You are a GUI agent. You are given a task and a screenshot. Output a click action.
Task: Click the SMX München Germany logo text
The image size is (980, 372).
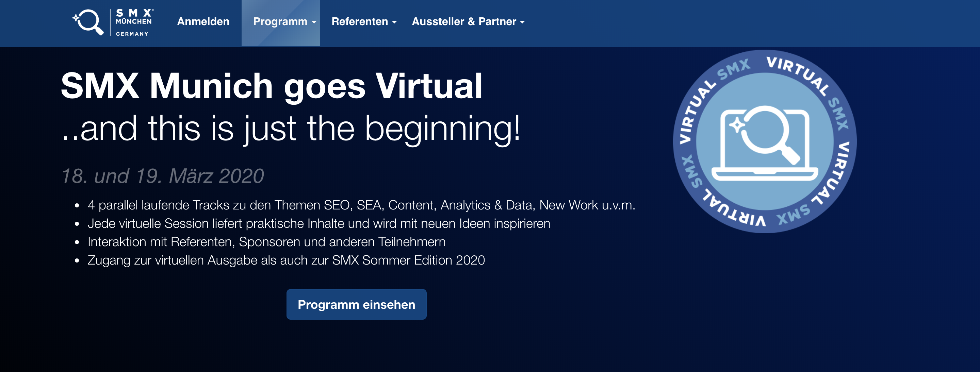click(x=134, y=23)
